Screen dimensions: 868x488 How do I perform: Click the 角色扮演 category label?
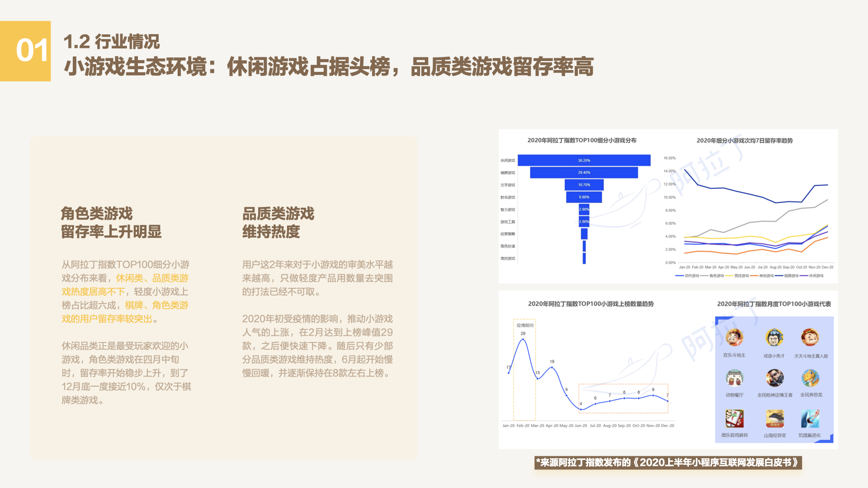pos(508,246)
